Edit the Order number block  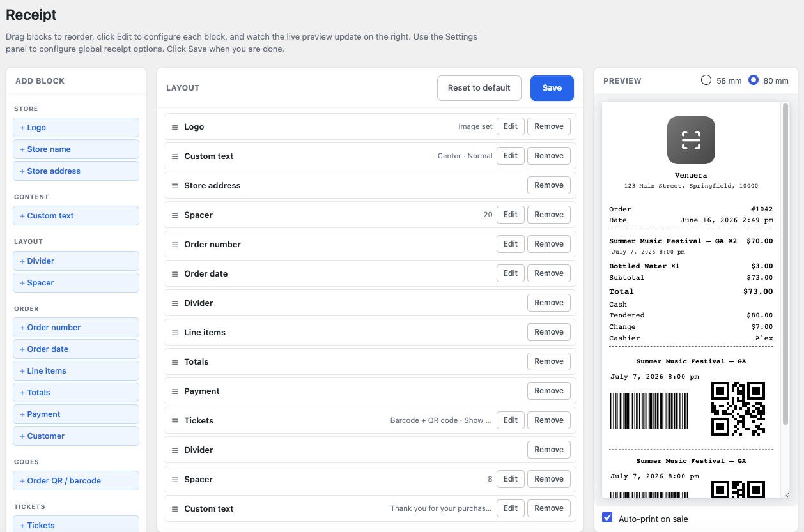click(511, 244)
